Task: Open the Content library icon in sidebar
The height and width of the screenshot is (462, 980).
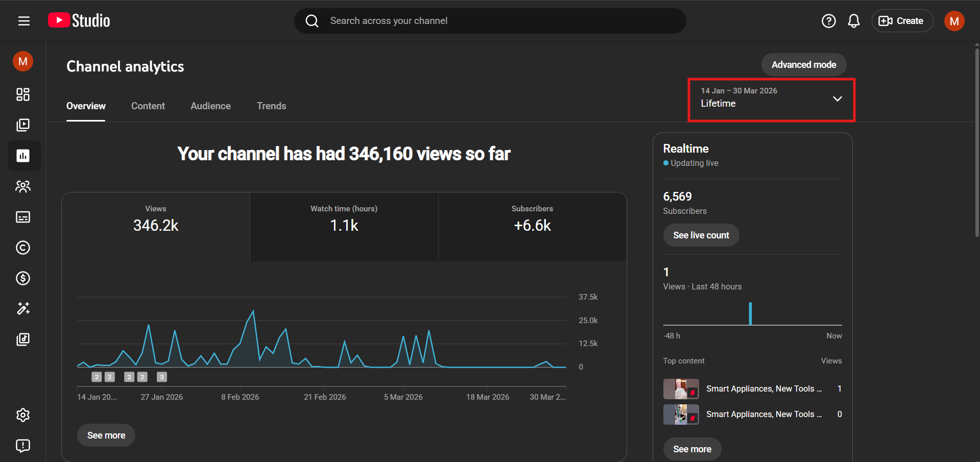Action: click(23, 125)
